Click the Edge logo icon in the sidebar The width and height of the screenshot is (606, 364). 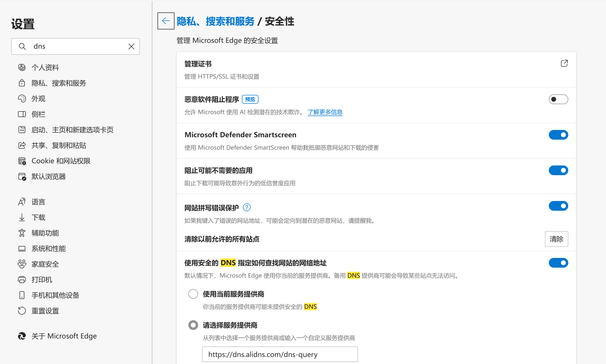22,336
